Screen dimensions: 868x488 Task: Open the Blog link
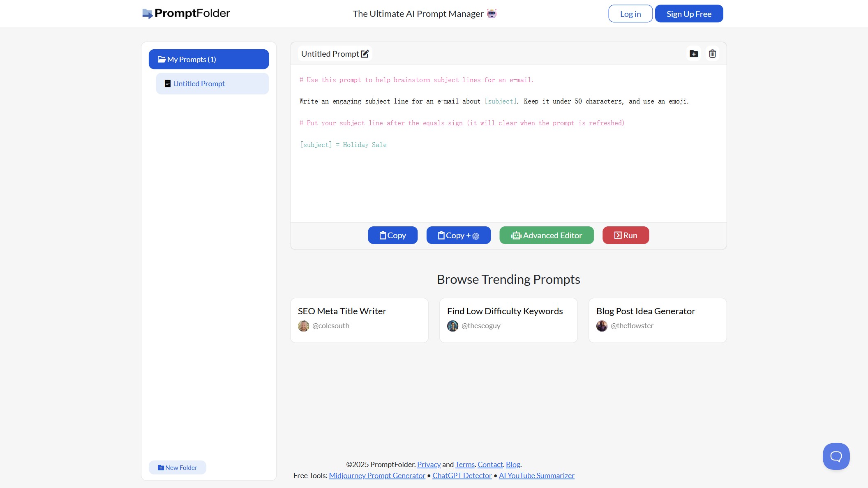[x=513, y=464]
